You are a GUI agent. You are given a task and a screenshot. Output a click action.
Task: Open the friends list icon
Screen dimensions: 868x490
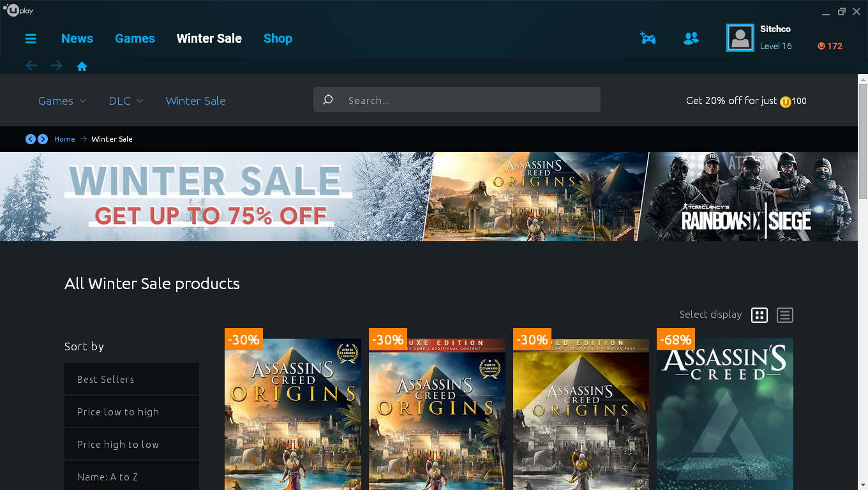[691, 38]
